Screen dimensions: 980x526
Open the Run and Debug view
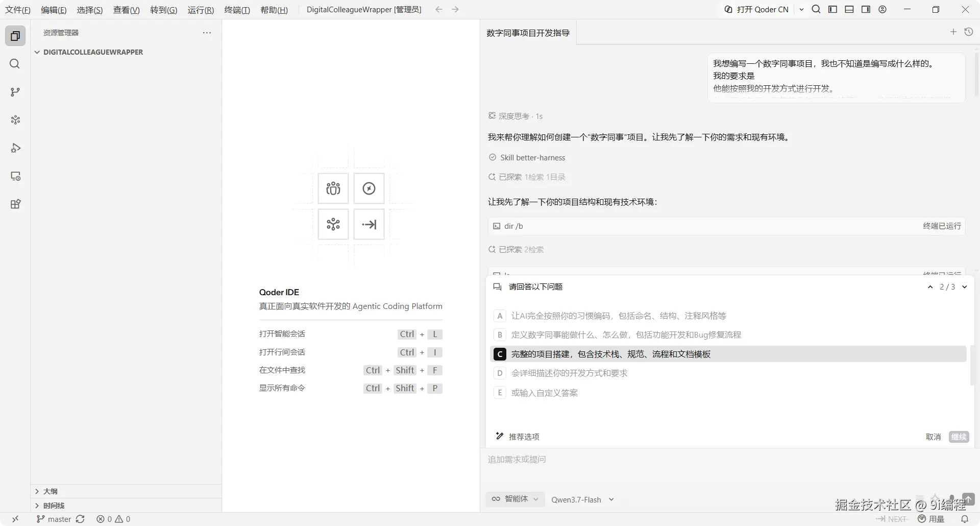coord(15,148)
